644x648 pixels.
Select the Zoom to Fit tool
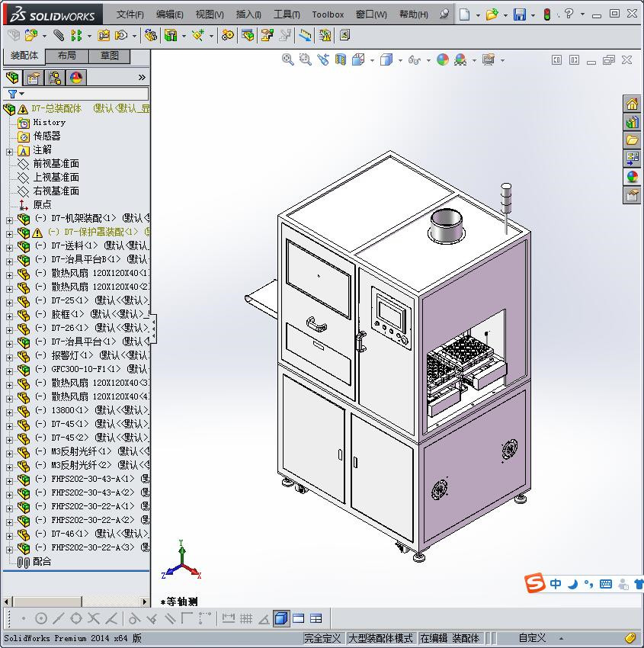pyautogui.click(x=288, y=59)
